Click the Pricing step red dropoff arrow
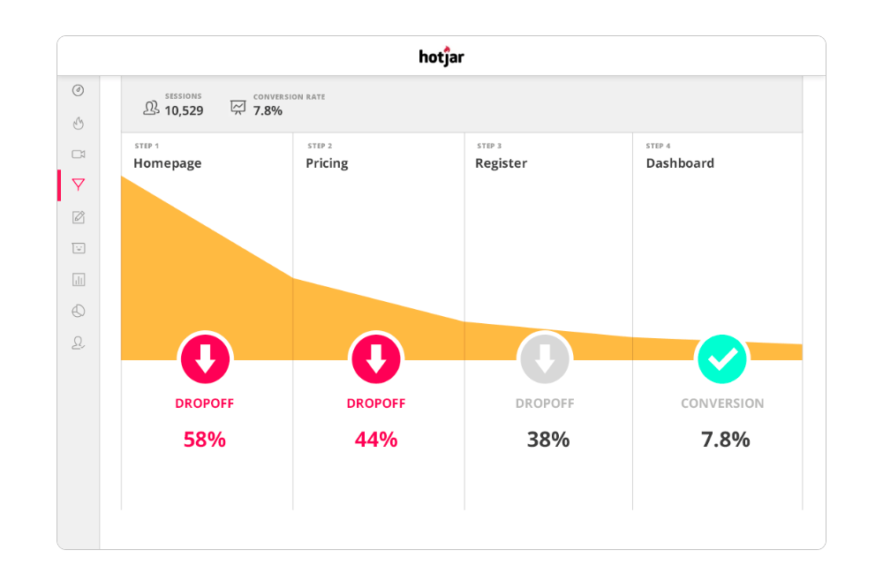 (376, 358)
